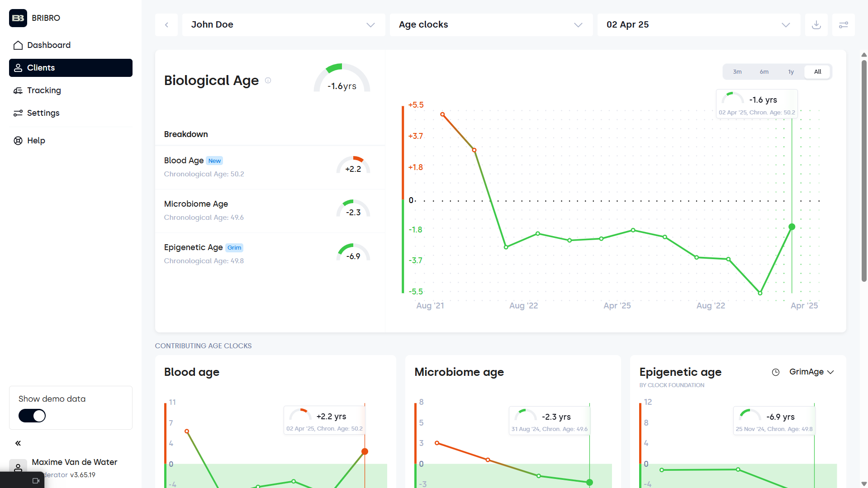Expand the Age clocks dropdown

point(491,25)
